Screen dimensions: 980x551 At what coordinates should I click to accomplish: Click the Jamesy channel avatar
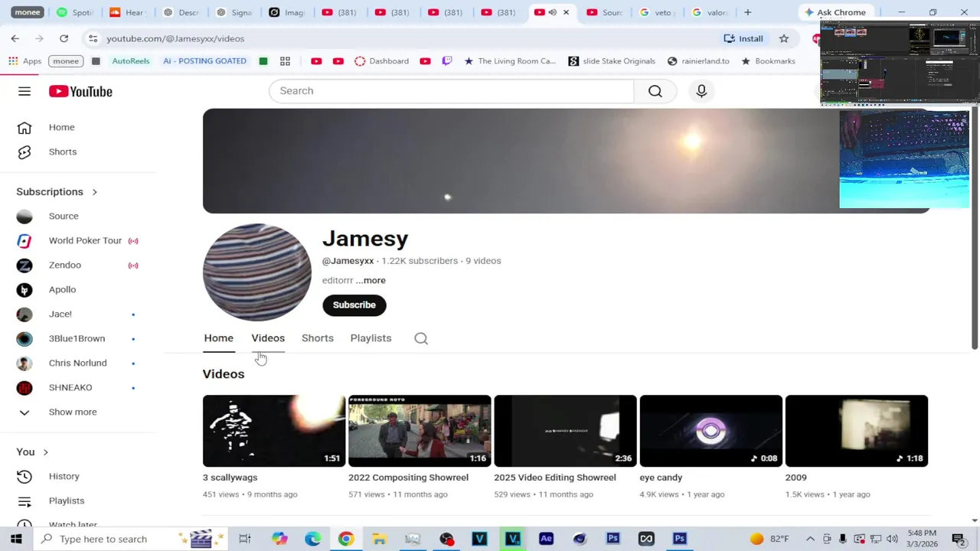pyautogui.click(x=257, y=272)
